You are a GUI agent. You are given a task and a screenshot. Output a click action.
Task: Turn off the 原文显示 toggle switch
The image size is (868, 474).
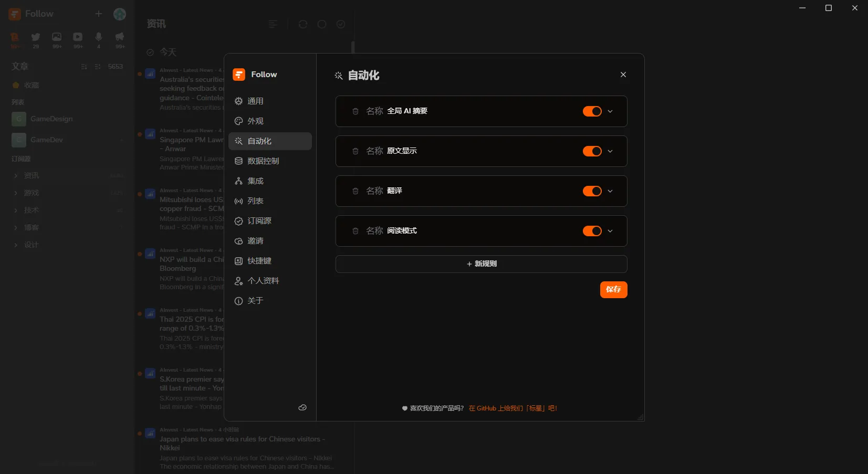click(x=592, y=151)
